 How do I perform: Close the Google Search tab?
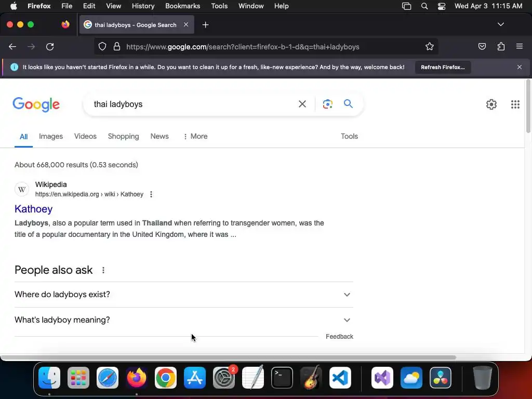pos(186,24)
